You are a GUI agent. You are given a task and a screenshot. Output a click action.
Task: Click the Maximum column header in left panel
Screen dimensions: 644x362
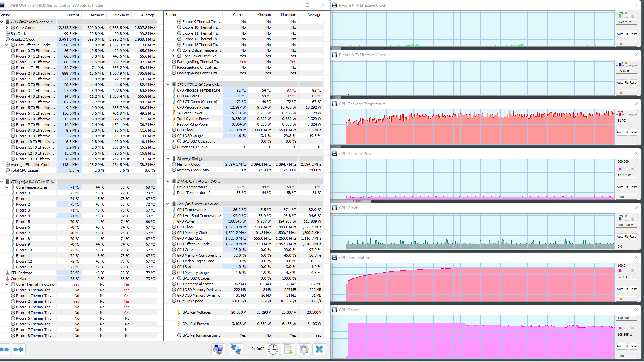click(x=122, y=15)
